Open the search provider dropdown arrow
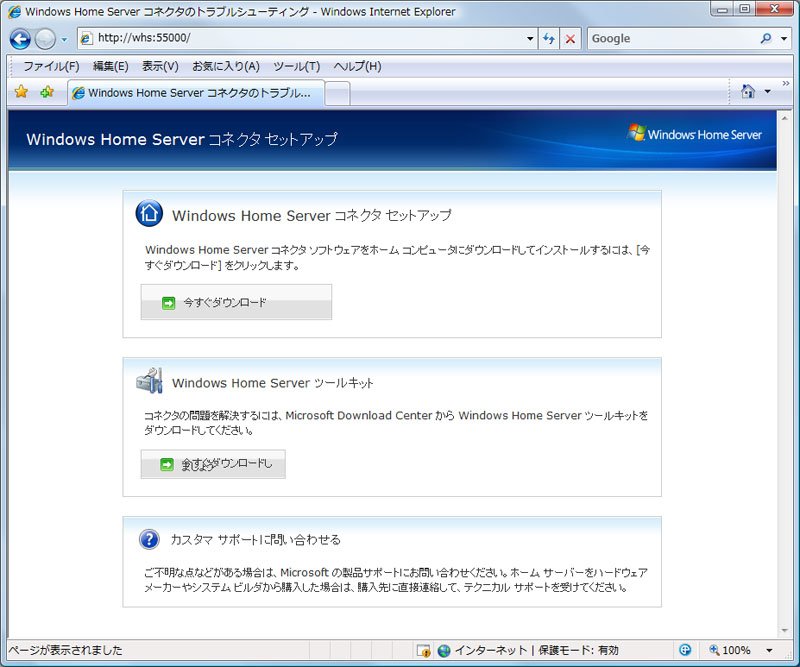This screenshot has width=800, height=667. coord(784,39)
